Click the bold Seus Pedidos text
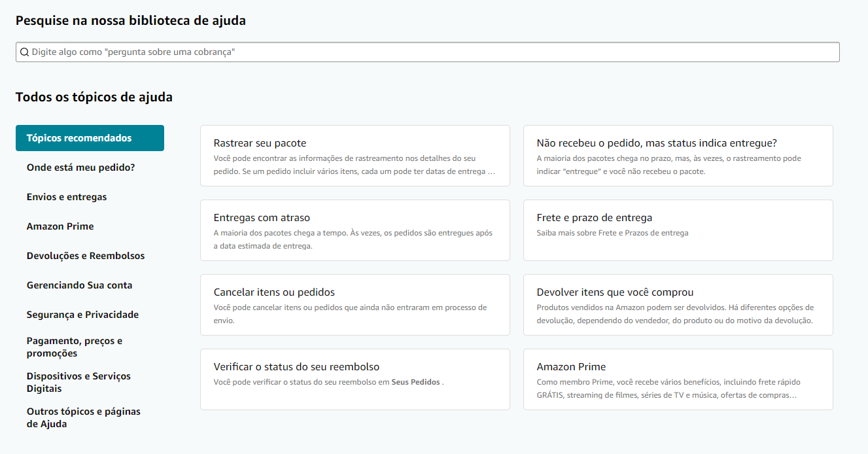The height and width of the screenshot is (454, 868). pyautogui.click(x=415, y=382)
